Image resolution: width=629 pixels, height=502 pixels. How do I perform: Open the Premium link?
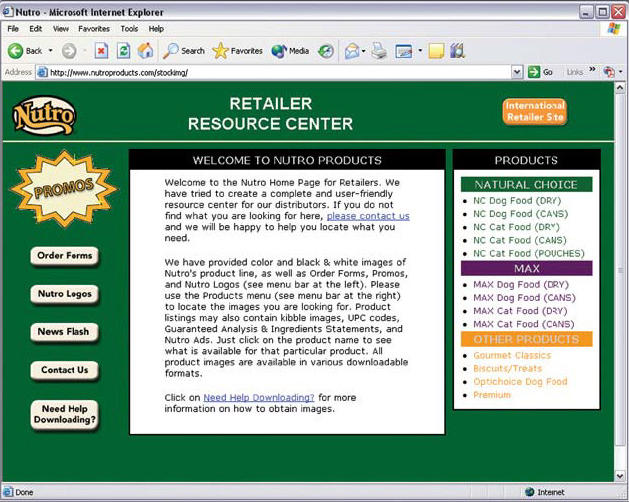(492, 395)
